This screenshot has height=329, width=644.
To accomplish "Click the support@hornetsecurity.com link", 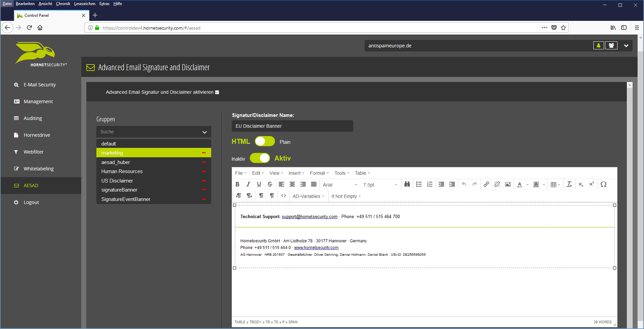I will [x=309, y=217].
